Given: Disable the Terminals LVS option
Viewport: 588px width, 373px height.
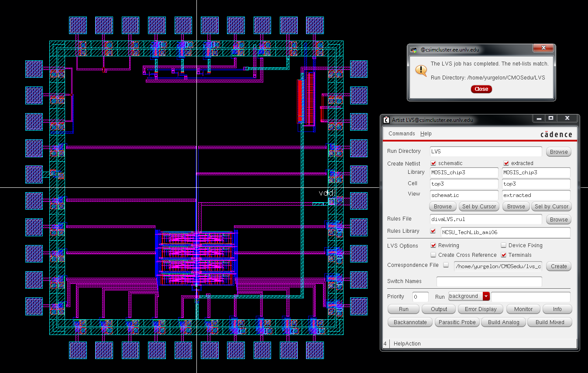Looking at the screenshot, I should (x=503, y=255).
